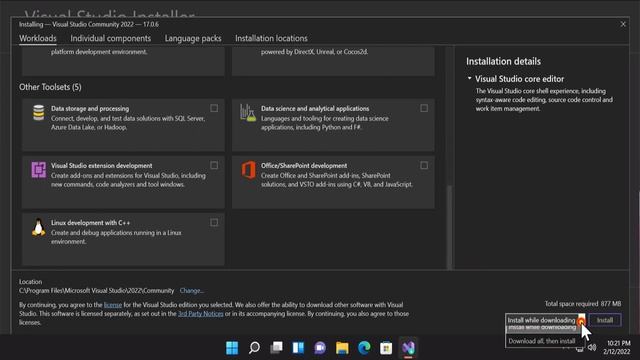The image size is (640, 360).
Task: Open taskbar Search magnifier
Action: 254,348
